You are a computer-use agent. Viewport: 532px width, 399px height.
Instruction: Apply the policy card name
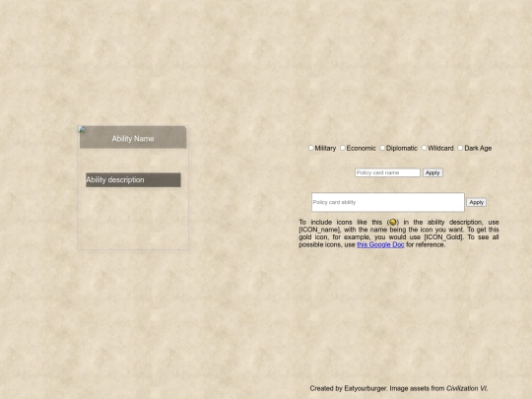point(432,172)
